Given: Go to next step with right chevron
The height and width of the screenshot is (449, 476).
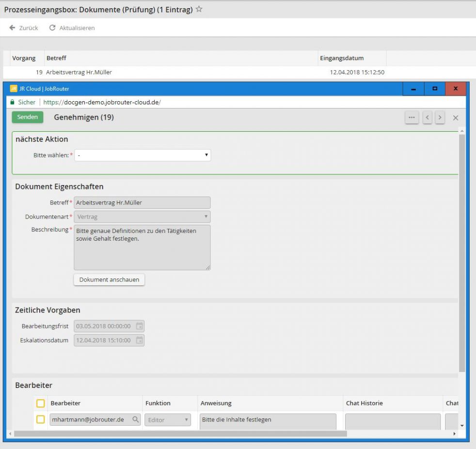Looking at the screenshot, I should click(x=440, y=118).
